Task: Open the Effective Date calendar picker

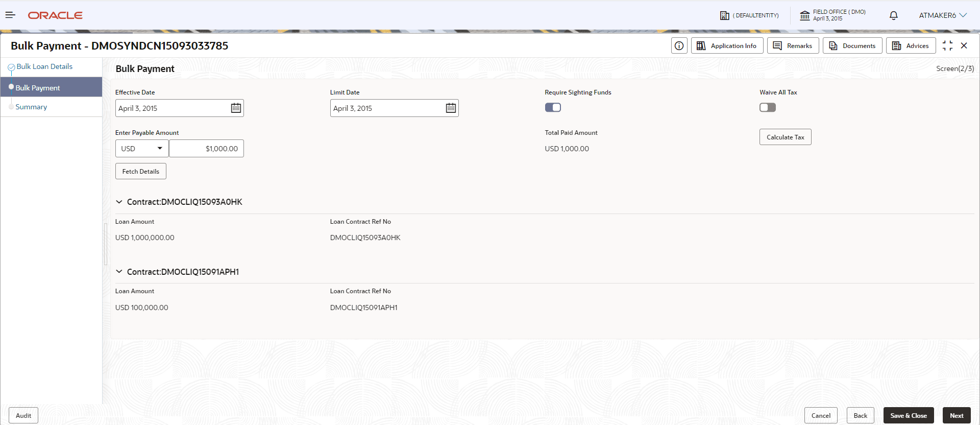Action: tap(236, 108)
